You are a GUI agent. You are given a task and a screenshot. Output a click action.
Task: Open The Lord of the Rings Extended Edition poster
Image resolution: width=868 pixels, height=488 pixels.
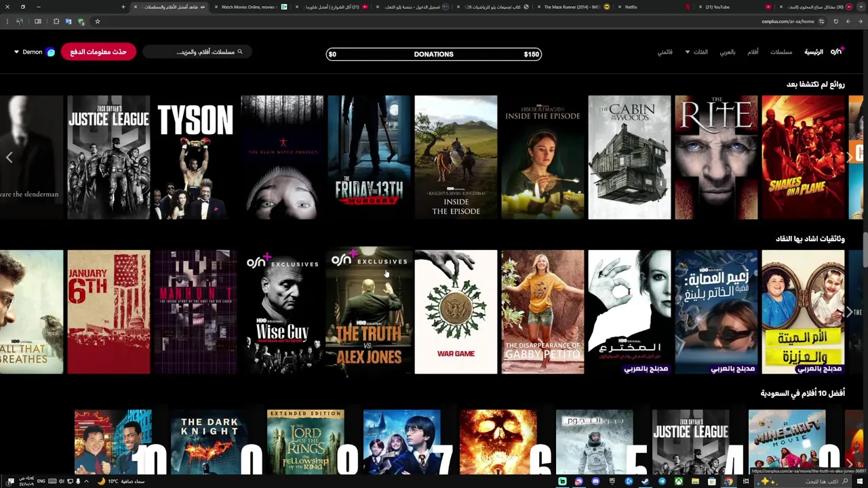coord(306,441)
